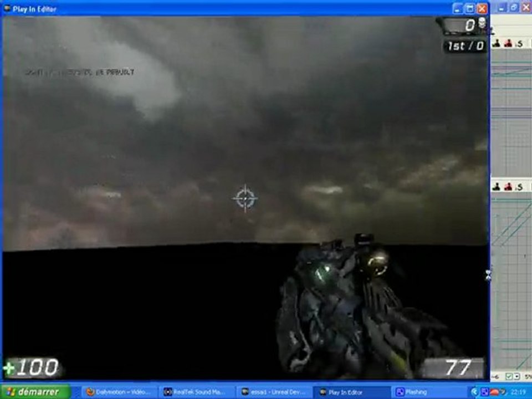The height and width of the screenshot is (399, 532).
Task: Select Play In Editor taskbar button
Action: pos(351,392)
